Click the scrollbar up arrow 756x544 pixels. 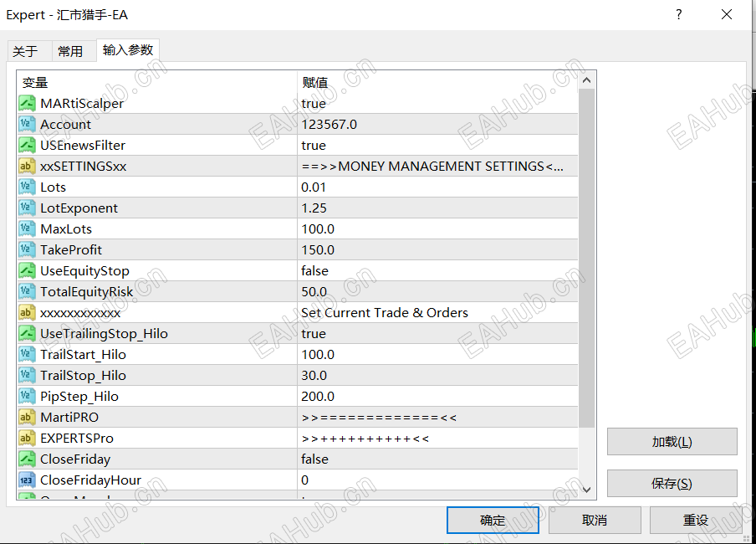pyautogui.click(x=587, y=80)
